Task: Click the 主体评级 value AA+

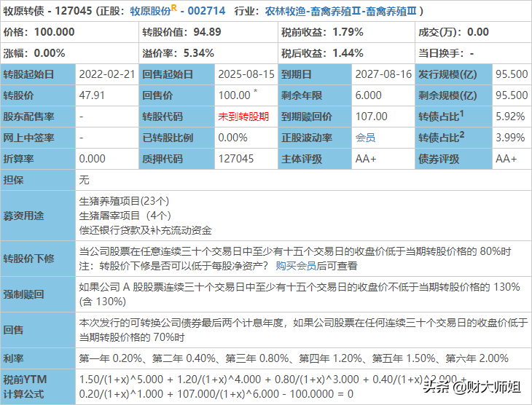Action: pos(366,159)
